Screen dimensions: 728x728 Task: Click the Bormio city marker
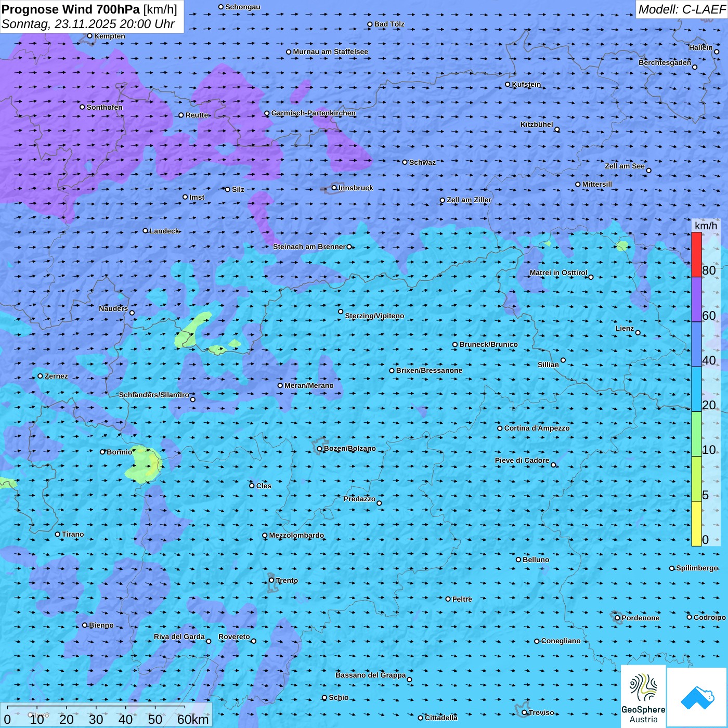102,452
